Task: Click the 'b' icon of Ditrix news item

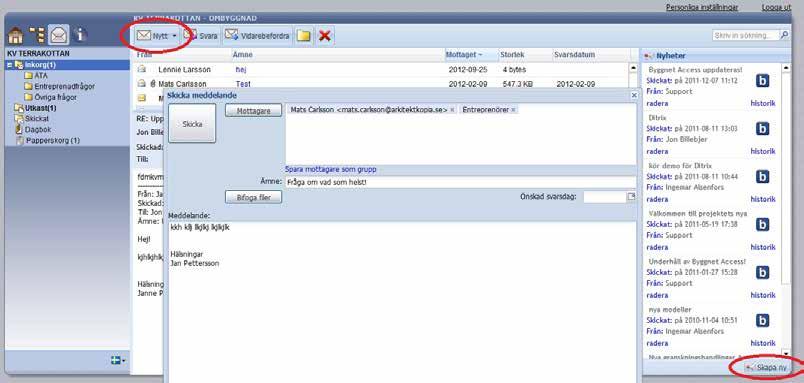Action: [x=762, y=129]
